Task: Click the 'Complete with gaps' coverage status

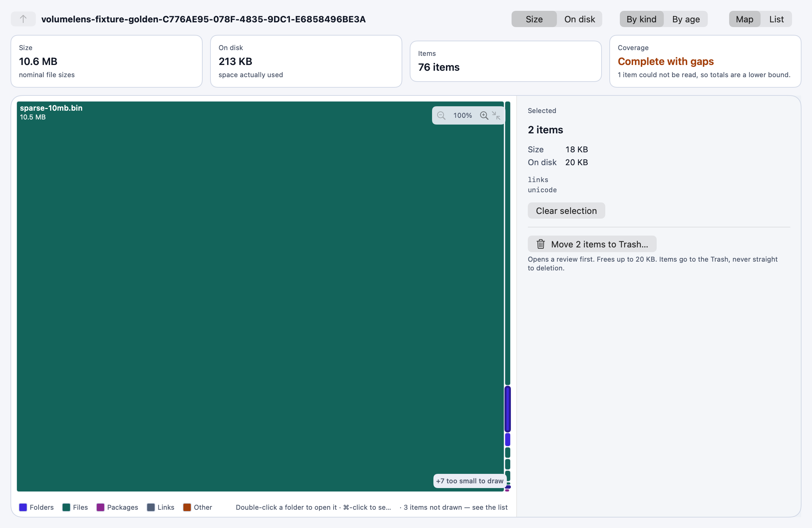Action: click(666, 62)
